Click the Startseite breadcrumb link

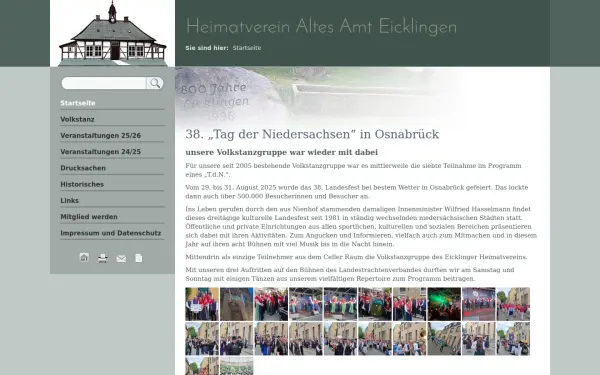247,48
